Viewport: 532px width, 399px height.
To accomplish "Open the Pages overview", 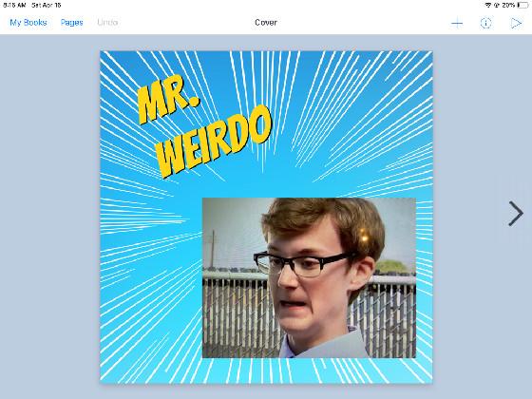I will coord(71,23).
